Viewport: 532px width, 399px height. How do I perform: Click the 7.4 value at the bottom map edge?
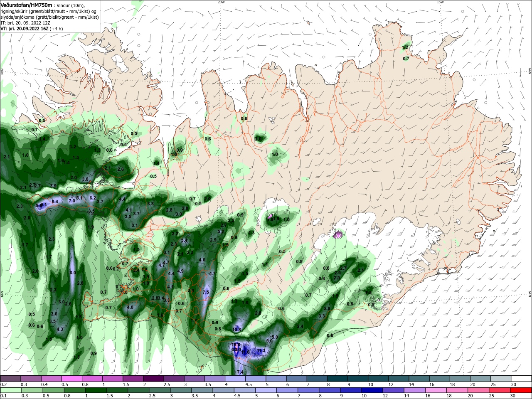point(240,372)
